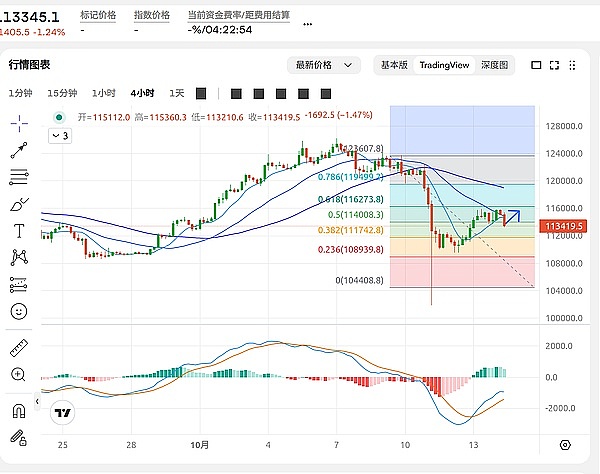Expand the indicator legend showing 3
Screen dimensions: 600x474
[x=60, y=135]
